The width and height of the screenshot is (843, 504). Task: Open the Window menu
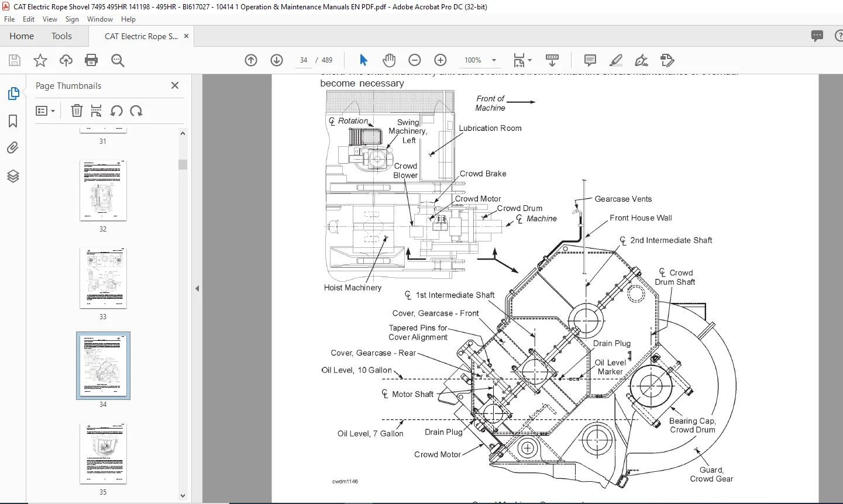[100, 19]
